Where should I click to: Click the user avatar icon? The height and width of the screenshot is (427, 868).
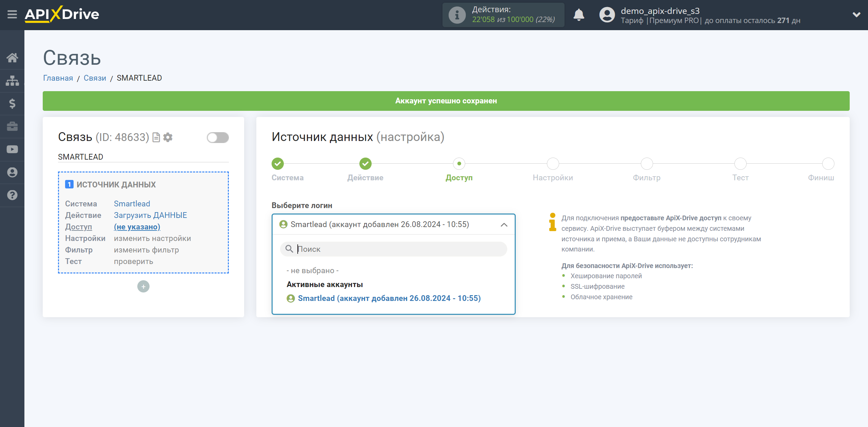[x=607, y=15]
